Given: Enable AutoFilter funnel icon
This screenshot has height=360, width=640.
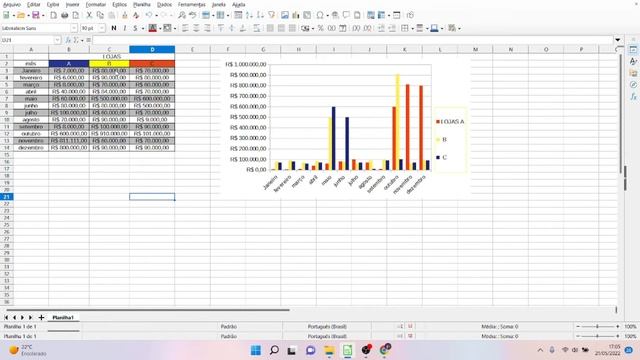Looking at the screenshot, I should [x=271, y=15].
